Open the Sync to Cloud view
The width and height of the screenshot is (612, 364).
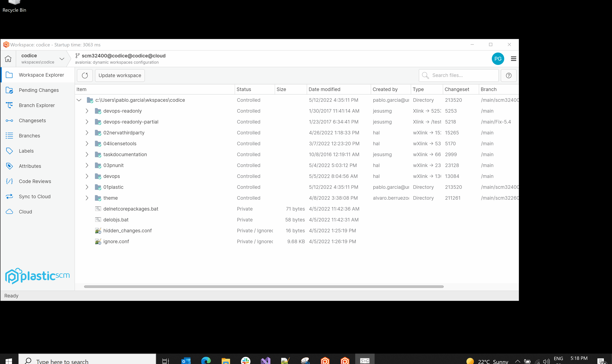coord(35,196)
